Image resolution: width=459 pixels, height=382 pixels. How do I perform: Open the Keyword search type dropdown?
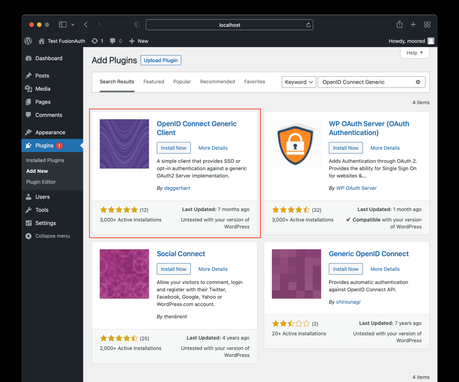point(299,82)
